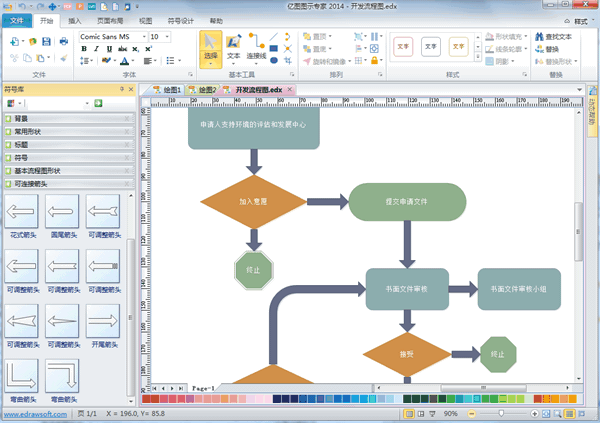
Task: Insert the first 弯曲箭头 bent arrow shape
Action: click(23, 376)
